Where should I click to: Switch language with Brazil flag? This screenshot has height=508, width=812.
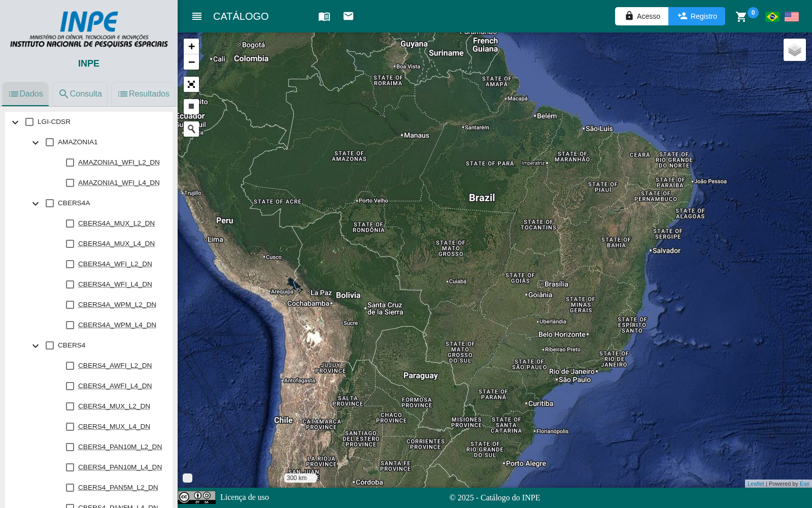tap(772, 17)
